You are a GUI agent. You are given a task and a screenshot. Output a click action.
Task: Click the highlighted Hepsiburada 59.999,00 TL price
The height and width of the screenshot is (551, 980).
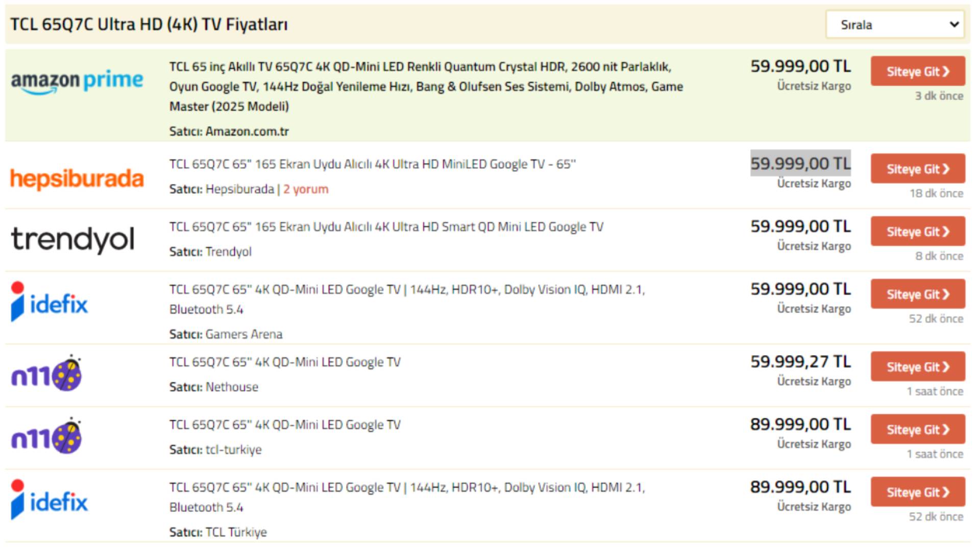click(x=800, y=164)
